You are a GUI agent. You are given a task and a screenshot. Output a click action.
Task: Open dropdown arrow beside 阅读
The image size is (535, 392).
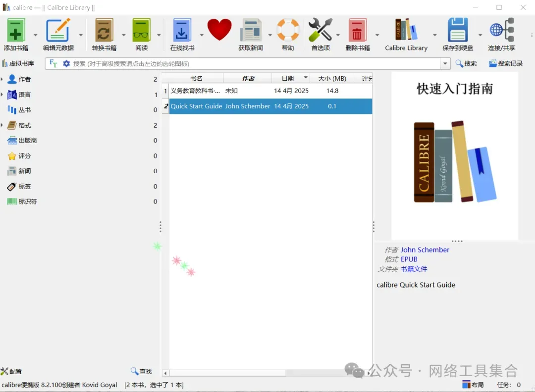point(159,35)
